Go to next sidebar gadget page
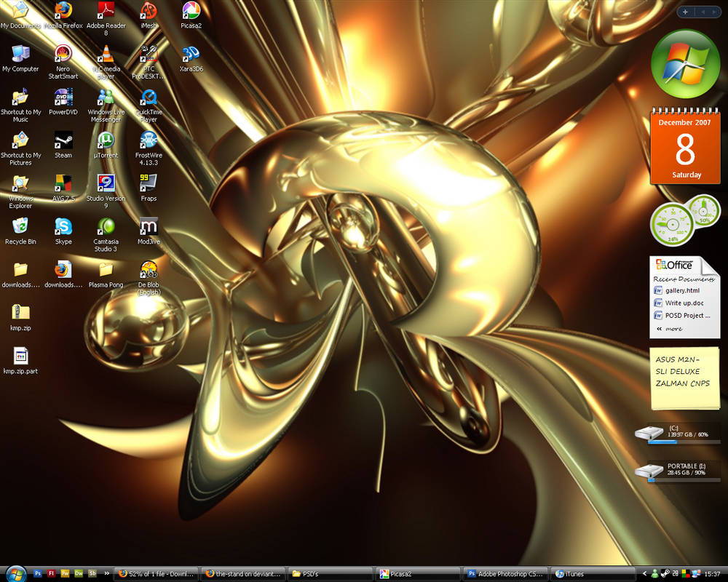728x582 pixels. point(713,12)
